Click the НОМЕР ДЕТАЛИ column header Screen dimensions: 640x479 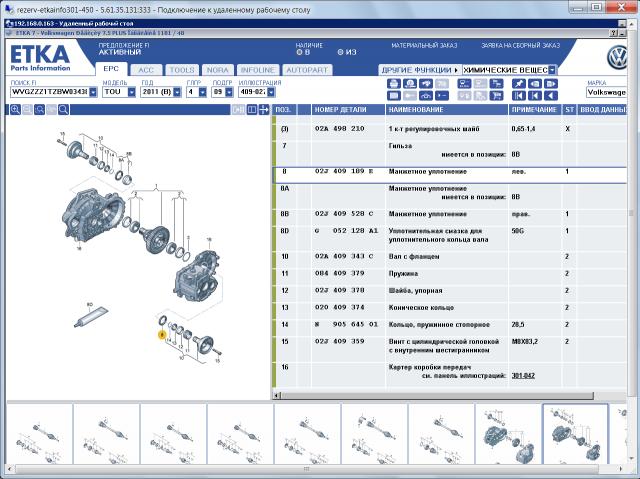(348, 109)
